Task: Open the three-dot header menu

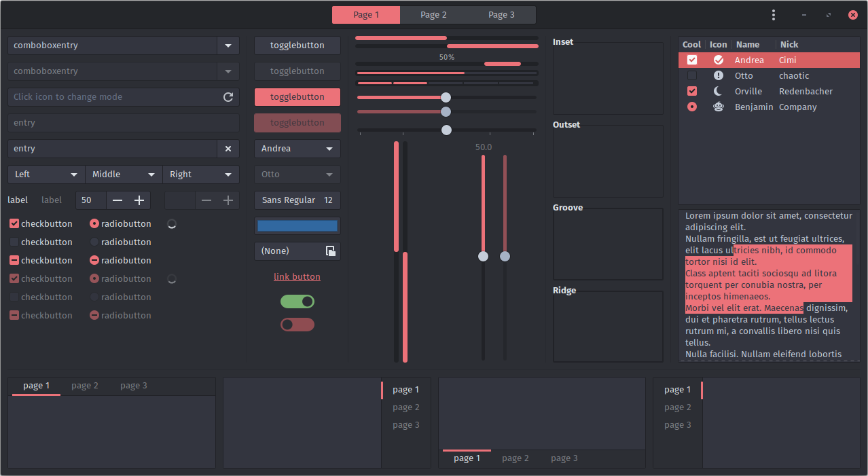Action: [774, 15]
